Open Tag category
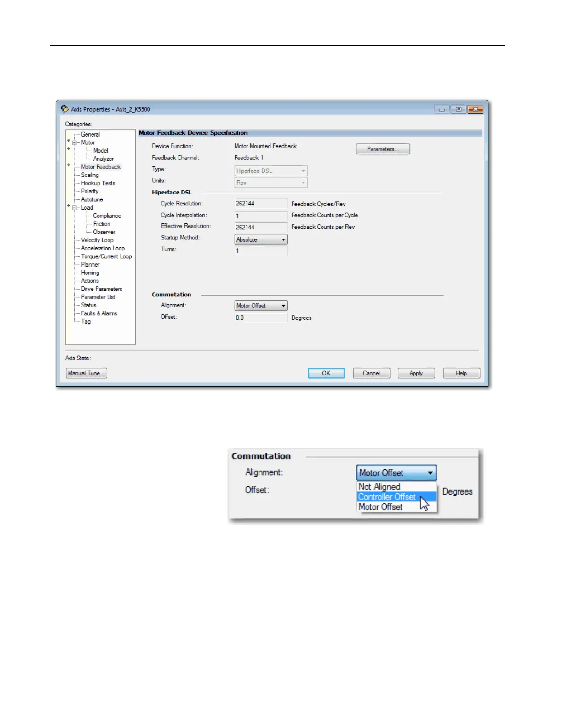Image resolution: width=563 pixels, height=728 pixels. point(86,322)
